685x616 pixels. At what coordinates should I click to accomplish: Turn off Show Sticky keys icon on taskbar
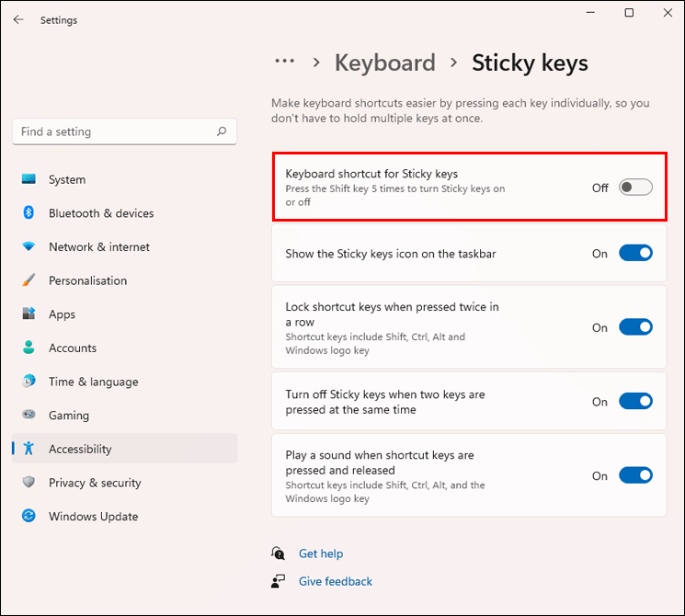point(635,253)
